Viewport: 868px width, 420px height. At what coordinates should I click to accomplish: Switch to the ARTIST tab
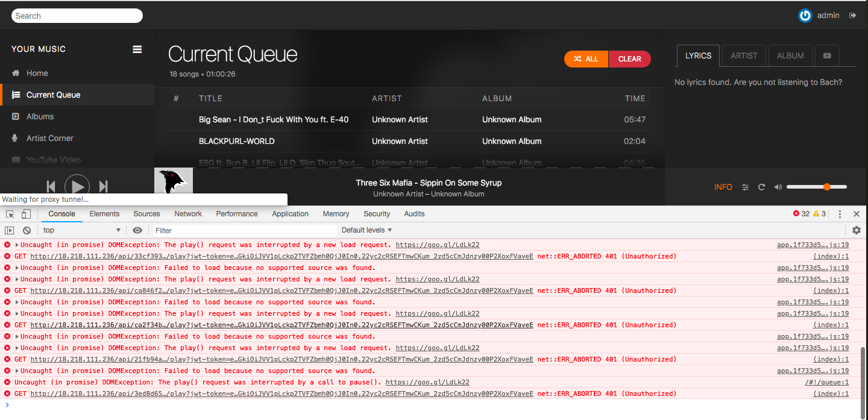[x=743, y=55]
